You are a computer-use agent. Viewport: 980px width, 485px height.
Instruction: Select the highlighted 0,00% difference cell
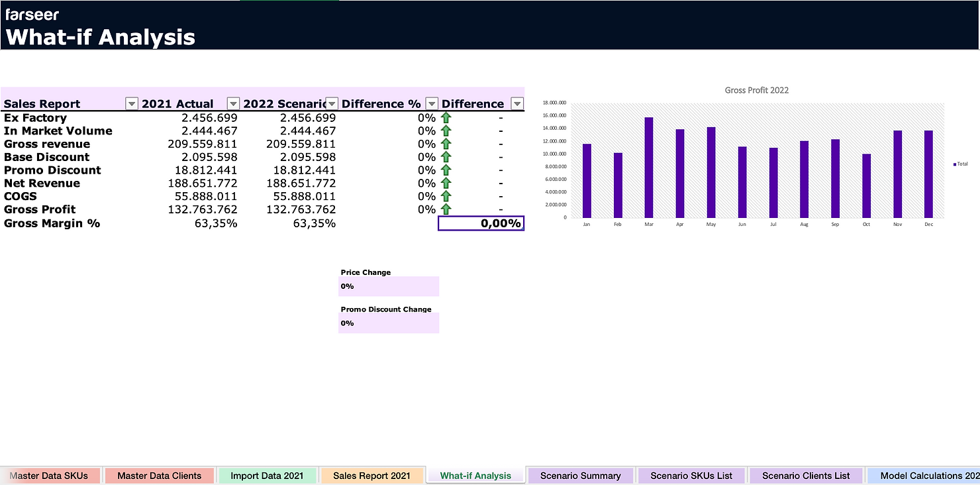(481, 223)
